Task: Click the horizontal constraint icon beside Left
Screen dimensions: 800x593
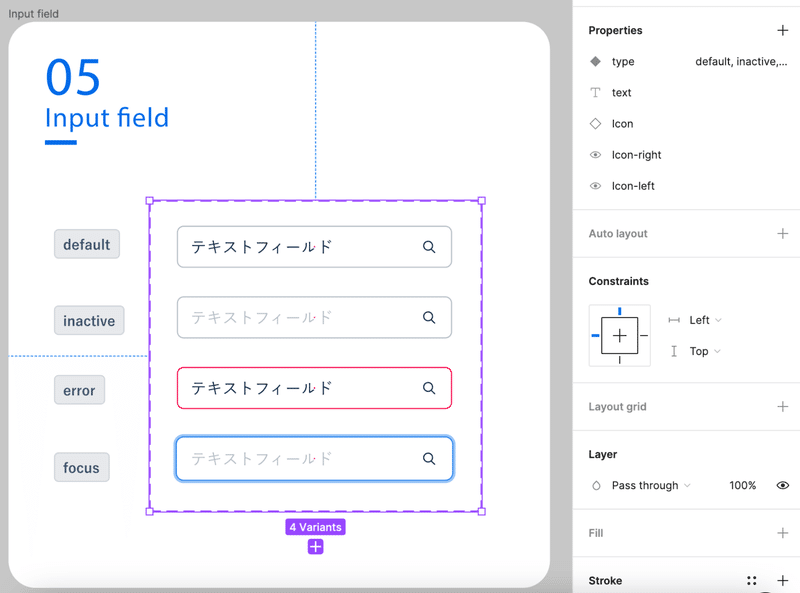Action: [674, 320]
